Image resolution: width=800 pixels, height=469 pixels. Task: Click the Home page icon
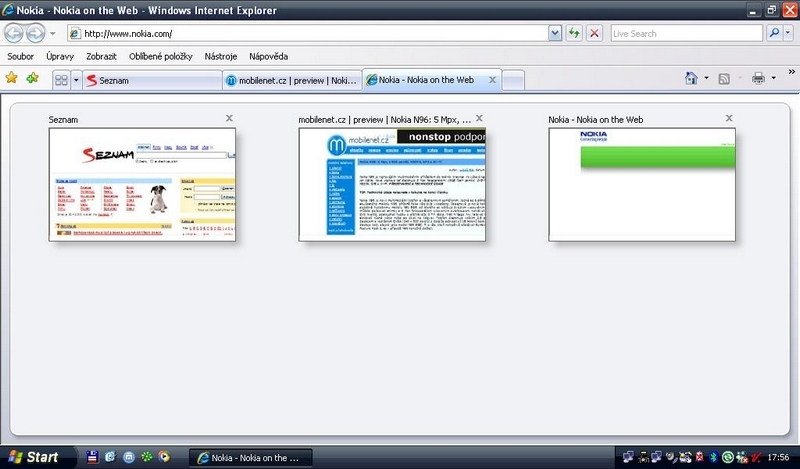690,78
